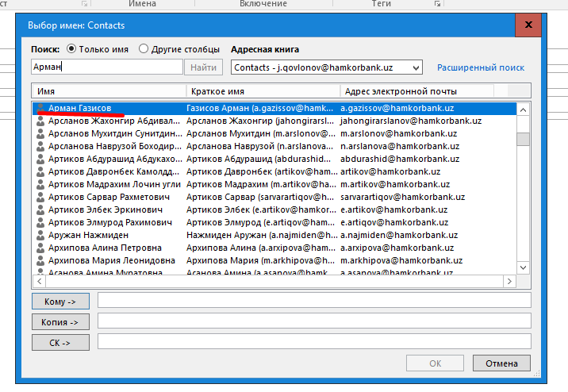Click the list's scroll up arrow
The image size is (568, 392).
pyautogui.click(x=523, y=110)
